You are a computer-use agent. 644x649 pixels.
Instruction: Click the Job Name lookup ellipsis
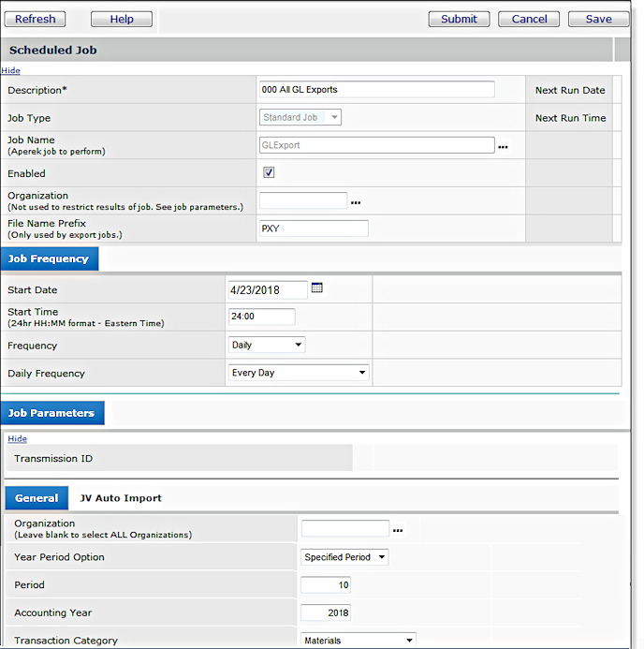pyautogui.click(x=503, y=147)
